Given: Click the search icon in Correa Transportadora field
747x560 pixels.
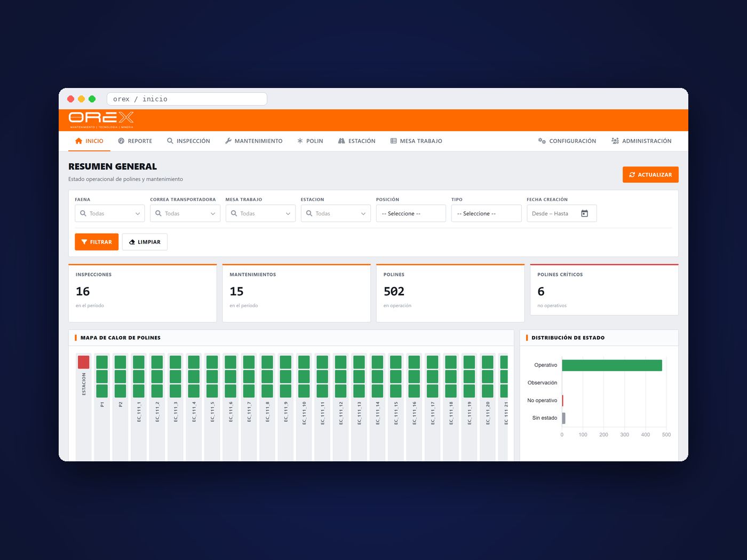Looking at the screenshot, I should [x=158, y=213].
